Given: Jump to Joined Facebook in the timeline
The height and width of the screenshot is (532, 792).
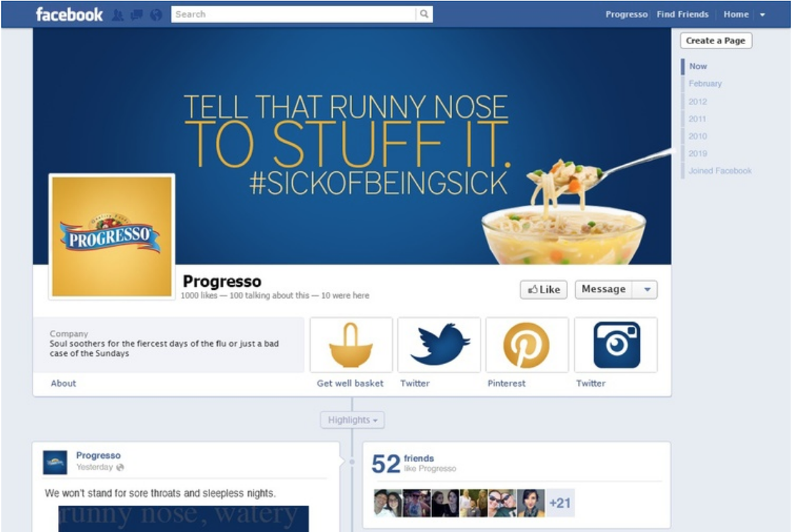Looking at the screenshot, I should pyautogui.click(x=720, y=171).
